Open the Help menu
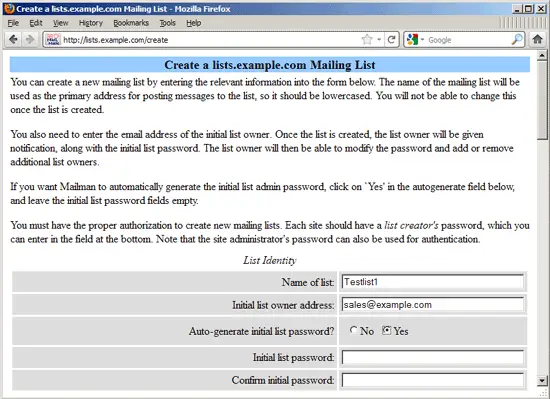 [194, 23]
